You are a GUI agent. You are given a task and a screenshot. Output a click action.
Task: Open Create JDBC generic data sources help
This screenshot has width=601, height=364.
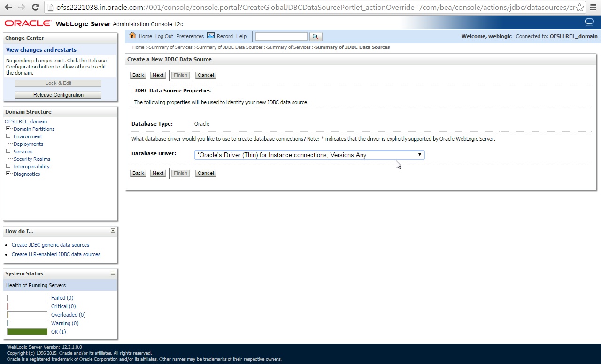(x=50, y=245)
